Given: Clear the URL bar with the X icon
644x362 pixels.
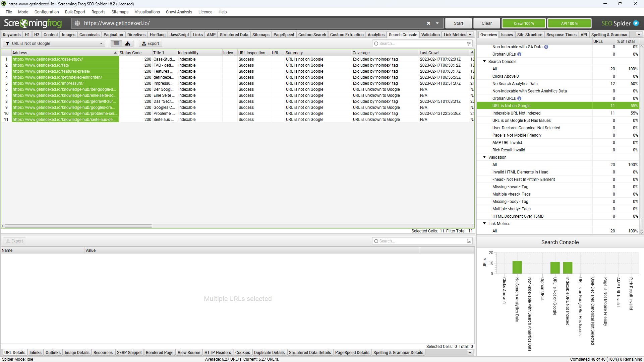Looking at the screenshot, I should (428, 23).
